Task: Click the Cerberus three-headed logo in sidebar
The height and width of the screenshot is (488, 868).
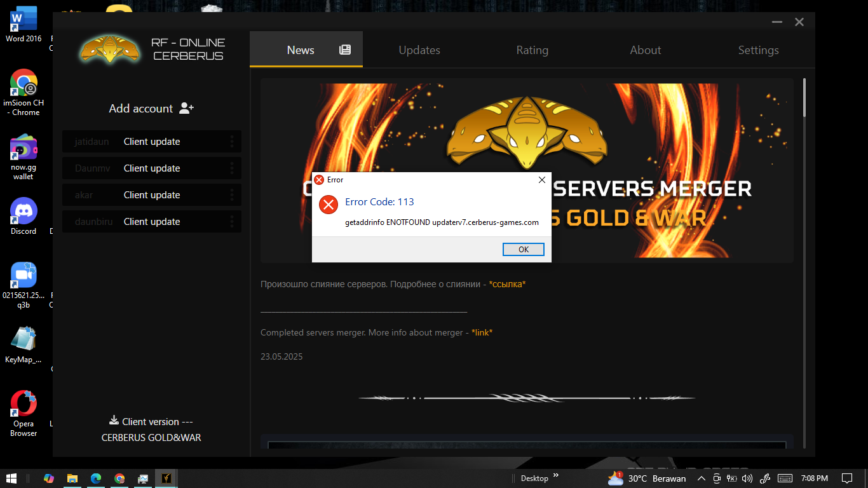Action: coord(111,50)
